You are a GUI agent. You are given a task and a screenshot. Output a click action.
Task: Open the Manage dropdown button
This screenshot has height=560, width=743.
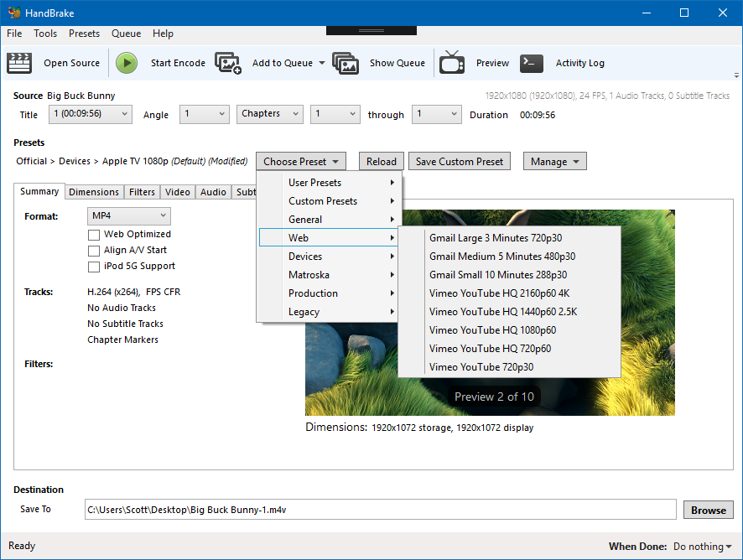tap(555, 162)
